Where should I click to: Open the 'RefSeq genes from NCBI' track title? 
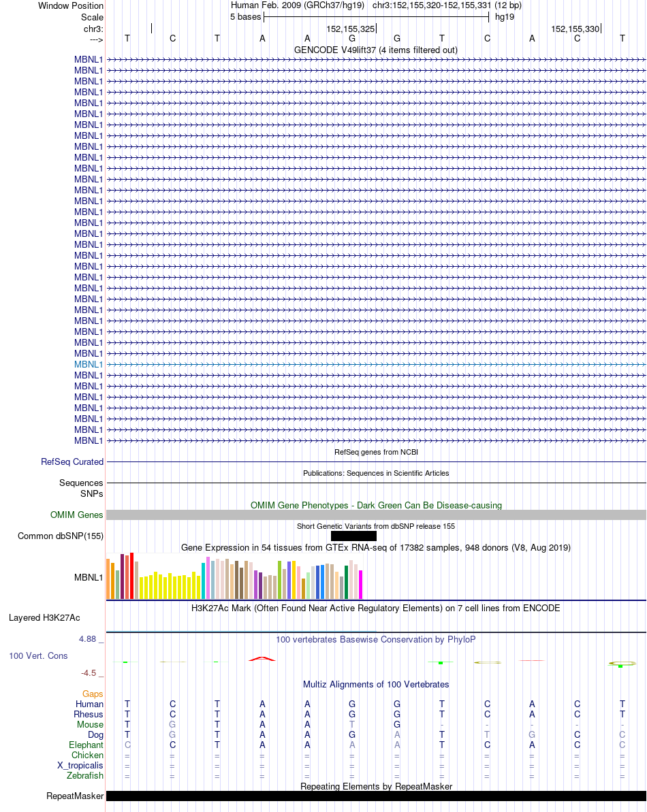(x=376, y=452)
